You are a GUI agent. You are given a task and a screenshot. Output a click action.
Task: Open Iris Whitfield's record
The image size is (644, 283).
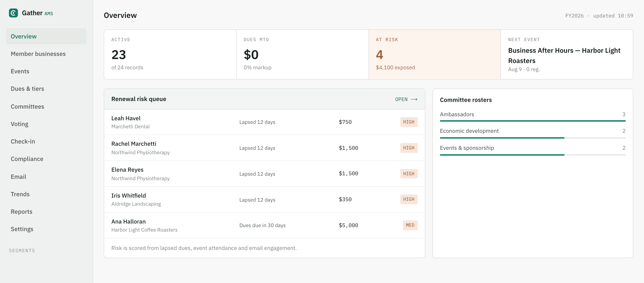coord(265,199)
